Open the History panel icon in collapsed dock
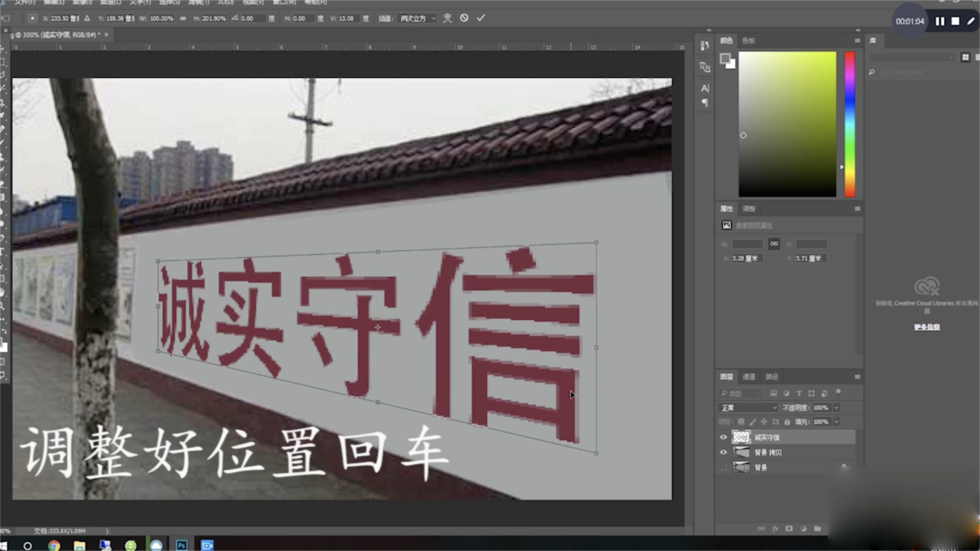This screenshot has width=980, height=551. coord(704,46)
